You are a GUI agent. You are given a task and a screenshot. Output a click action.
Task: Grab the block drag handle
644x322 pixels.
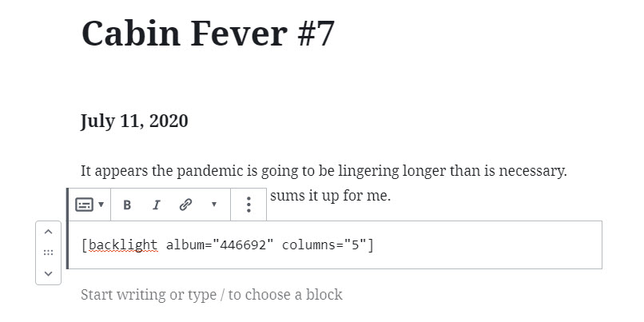[x=48, y=252]
